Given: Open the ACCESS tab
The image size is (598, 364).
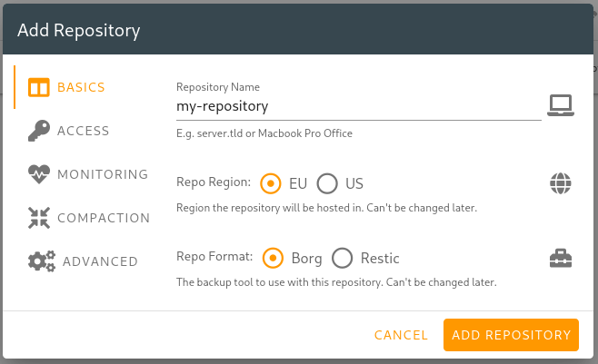Looking at the screenshot, I should click(x=83, y=131).
